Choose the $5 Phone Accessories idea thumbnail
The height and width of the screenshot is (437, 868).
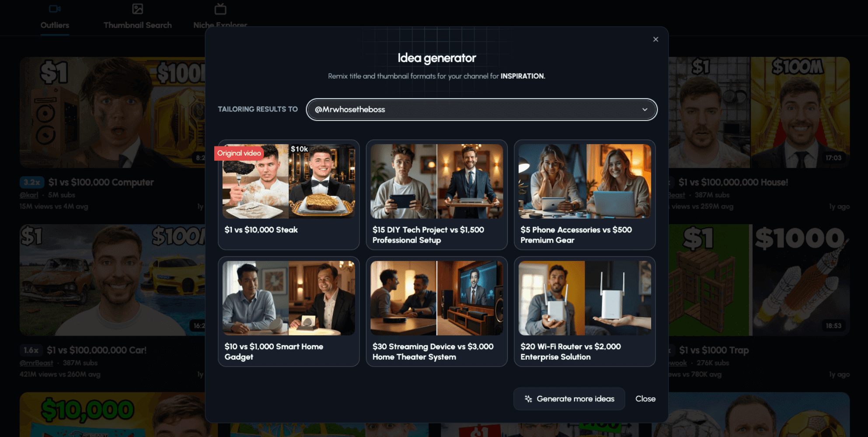(x=584, y=181)
